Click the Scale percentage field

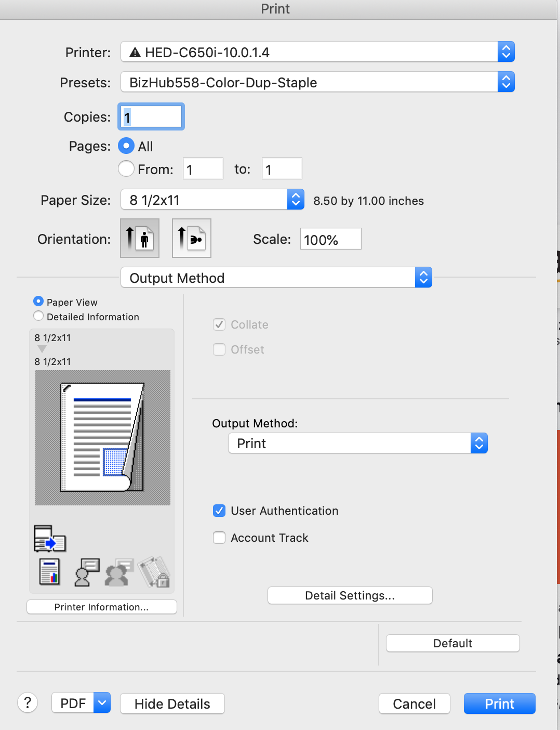[331, 239]
